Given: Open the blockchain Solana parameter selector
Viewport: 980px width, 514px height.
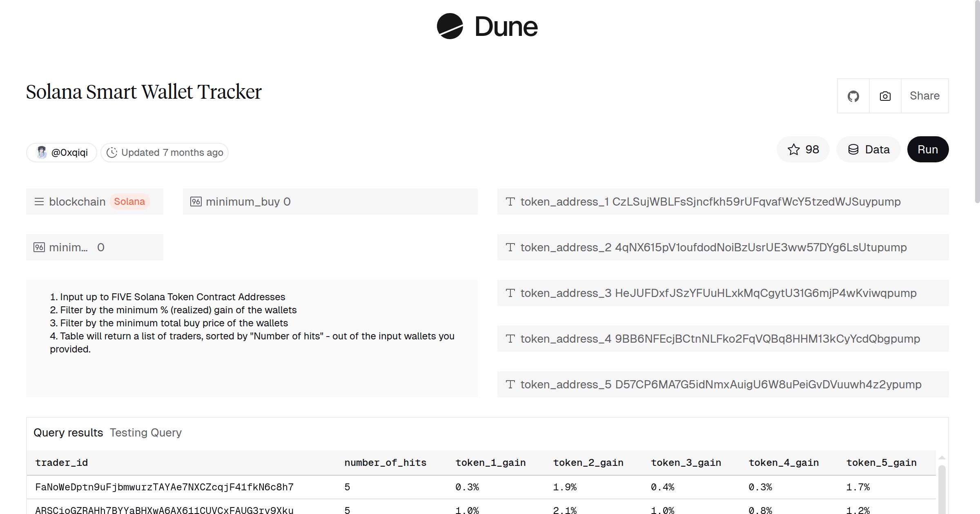Looking at the screenshot, I should tap(130, 201).
